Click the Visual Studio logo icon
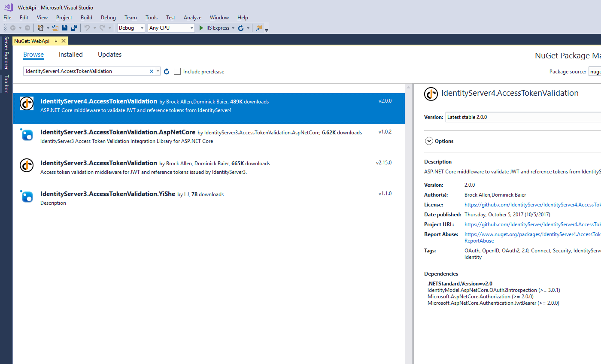The height and width of the screenshot is (364, 601). click(8, 7)
